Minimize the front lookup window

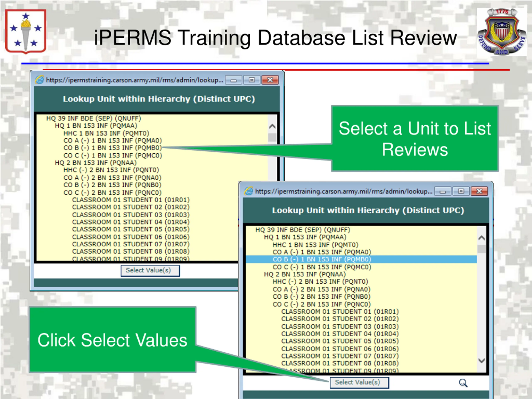pos(443,191)
